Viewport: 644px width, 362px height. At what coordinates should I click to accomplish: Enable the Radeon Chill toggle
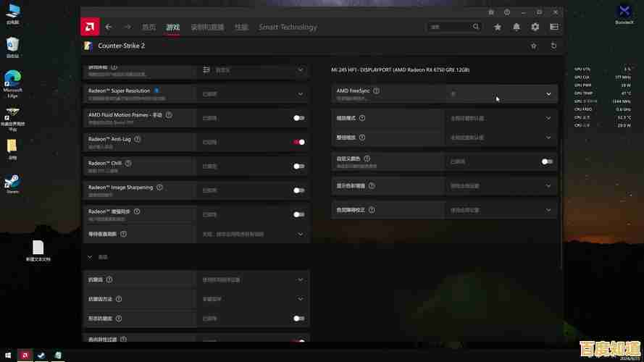[298, 166]
